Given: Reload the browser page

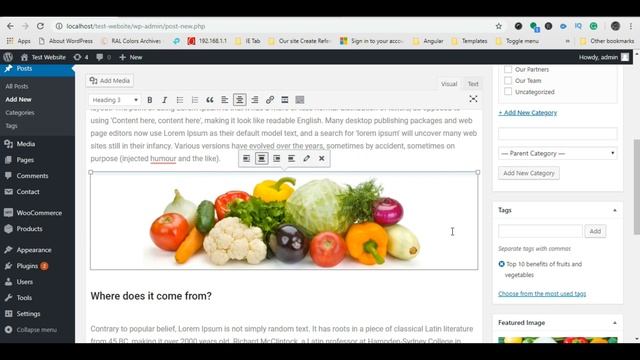Looking at the screenshot, I should pyautogui.click(x=40, y=26).
